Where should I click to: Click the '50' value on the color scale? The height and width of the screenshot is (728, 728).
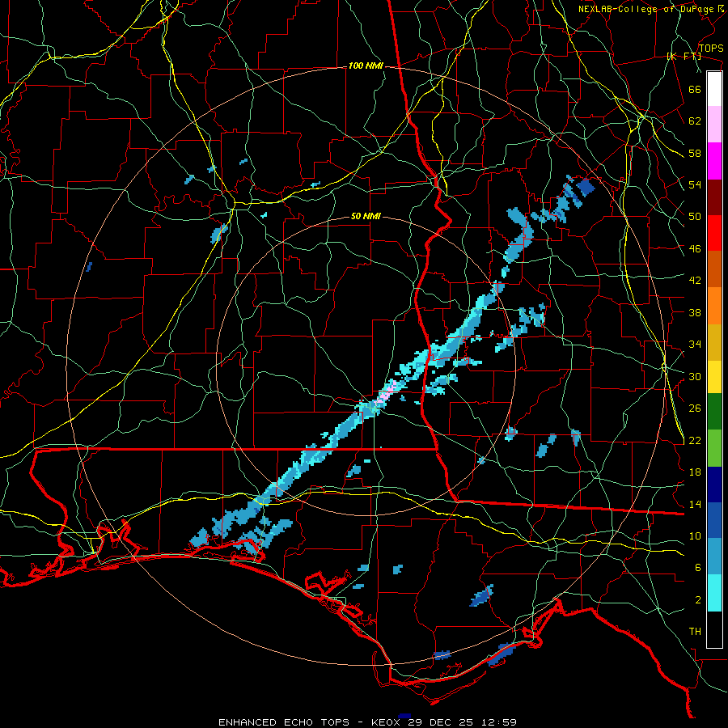pos(695,217)
